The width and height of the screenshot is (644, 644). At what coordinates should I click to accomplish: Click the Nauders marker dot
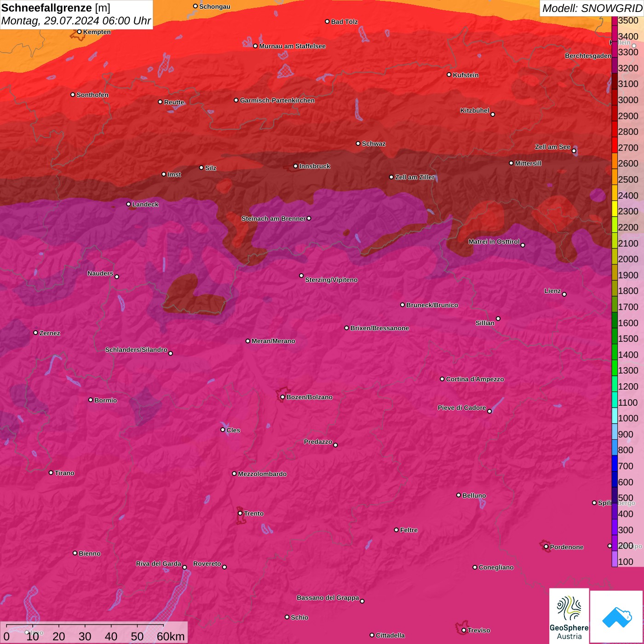(x=116, y=276)
